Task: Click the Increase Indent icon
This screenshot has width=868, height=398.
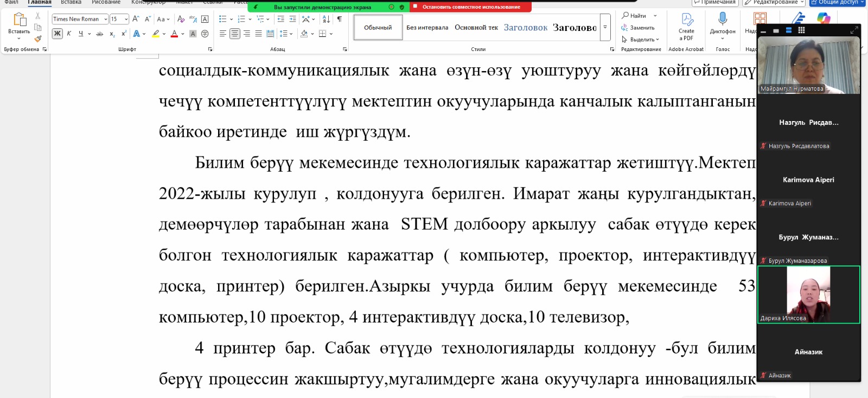Action: point(293,19)
